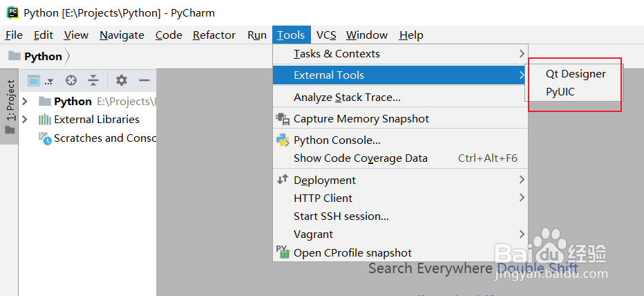Open the VCS menu
The height and width of the screenshot is (296, 644).
pyautogui.click(x=327, y=35)
